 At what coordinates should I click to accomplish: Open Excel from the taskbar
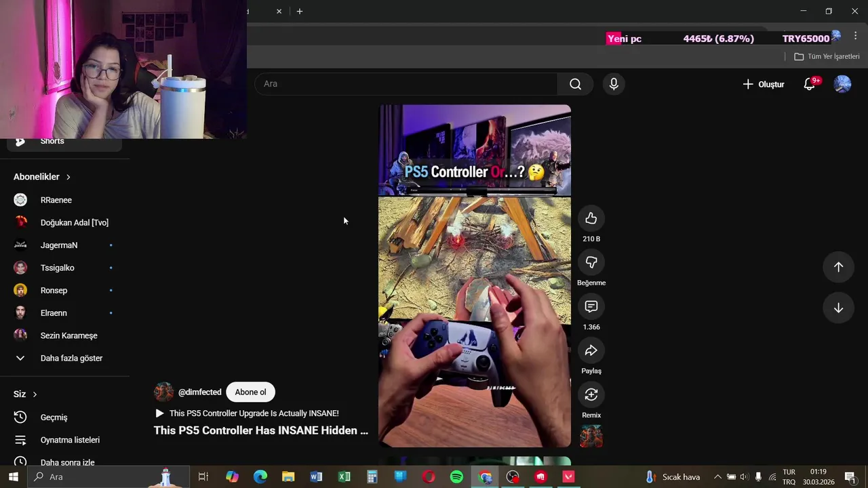[x=344, y=477]
